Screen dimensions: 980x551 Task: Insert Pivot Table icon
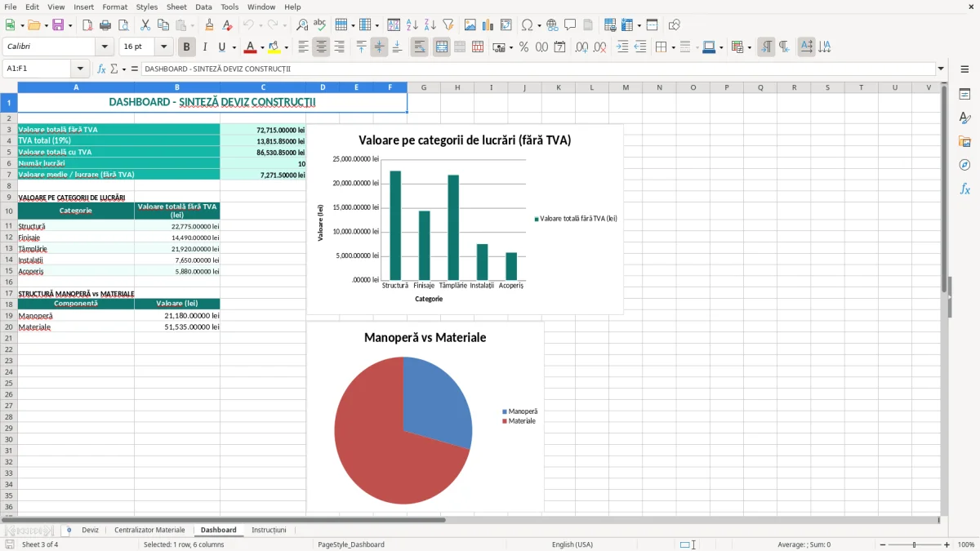pos(506,25)
